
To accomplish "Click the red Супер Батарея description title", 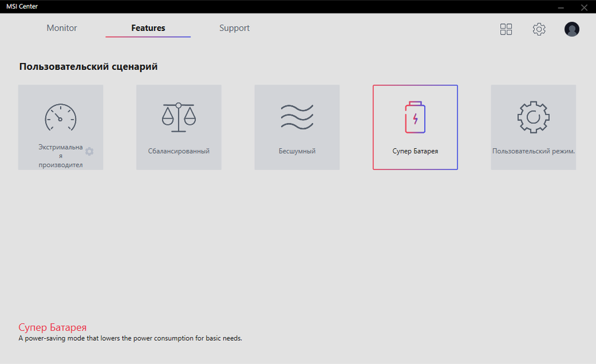I will click(x=52, y=327).
